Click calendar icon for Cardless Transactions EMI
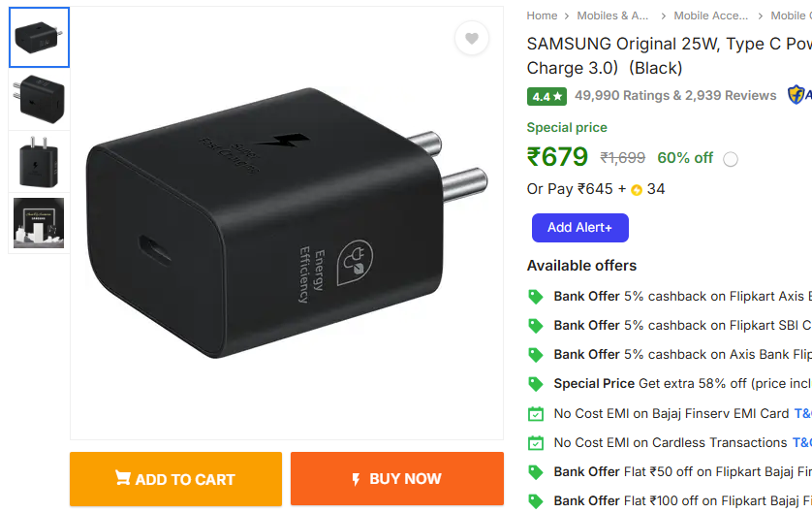 [535, 442]
